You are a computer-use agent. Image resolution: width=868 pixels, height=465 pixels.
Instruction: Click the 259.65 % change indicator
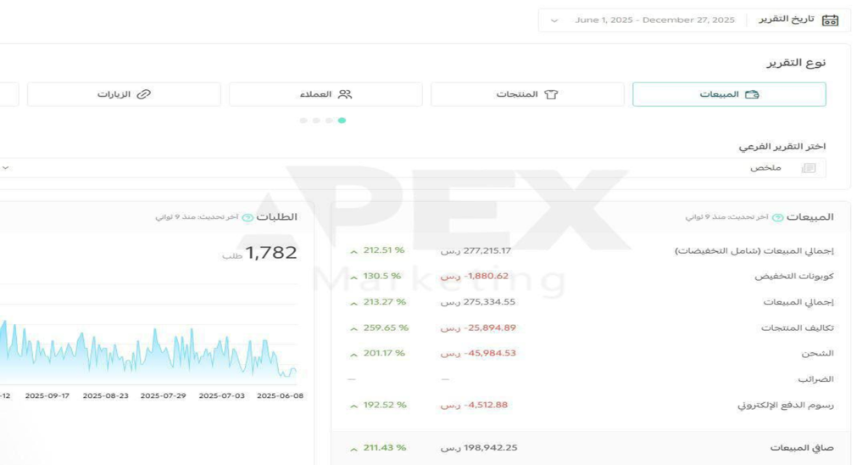point(379,328)
